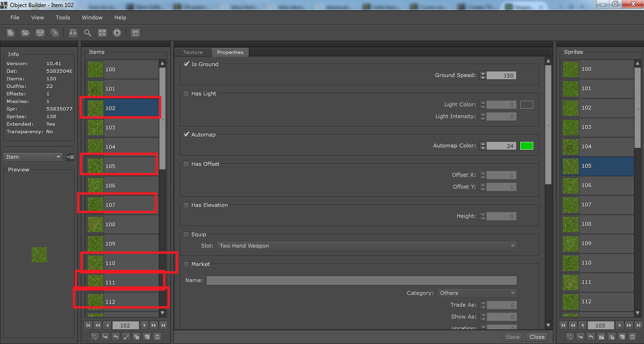Enable the Has Offset checkbox
The height and width of the screenshot is (344, 644).
pyautogui.click(x=186, y=164)
